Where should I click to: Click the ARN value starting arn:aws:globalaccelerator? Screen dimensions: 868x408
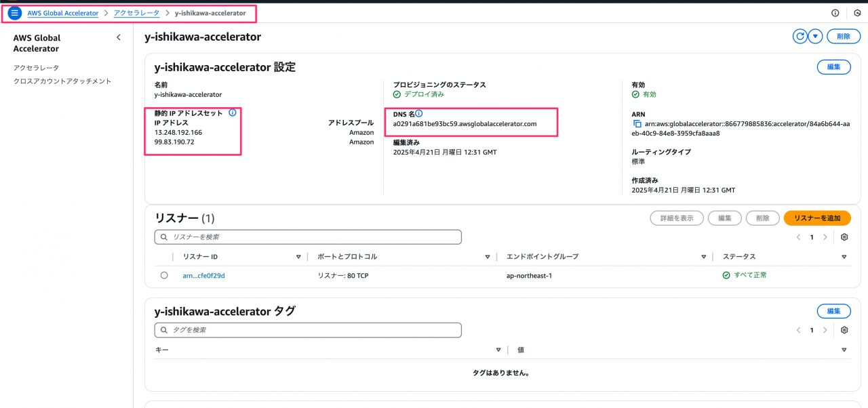(740, 129)
